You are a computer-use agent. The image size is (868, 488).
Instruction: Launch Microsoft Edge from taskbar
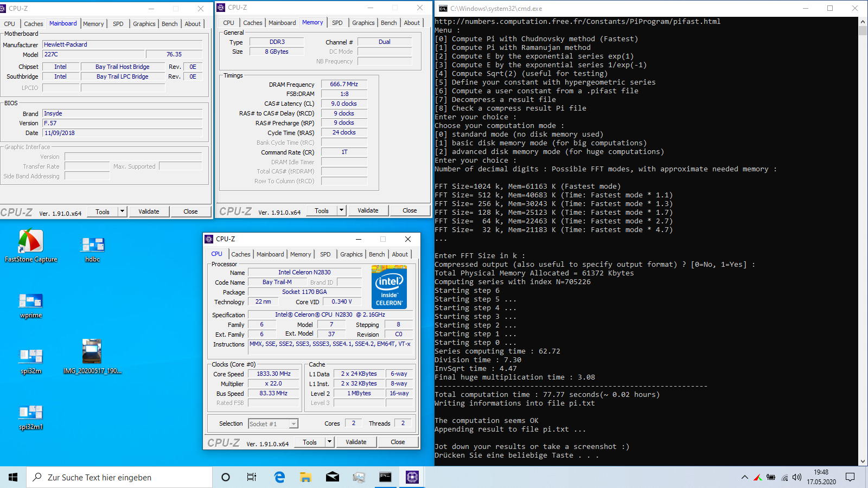279,477
